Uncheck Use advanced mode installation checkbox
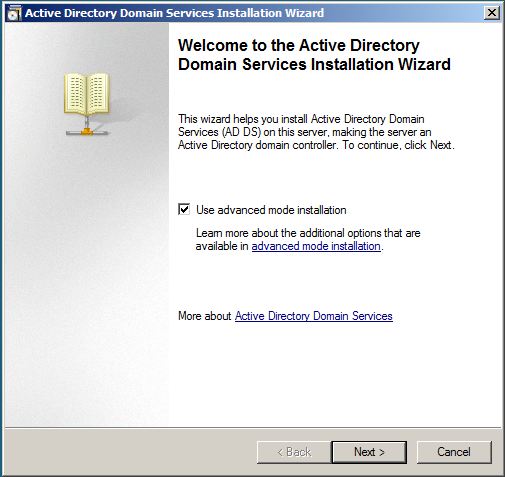This screenshot has height=477, width=505. click(184, 210)
